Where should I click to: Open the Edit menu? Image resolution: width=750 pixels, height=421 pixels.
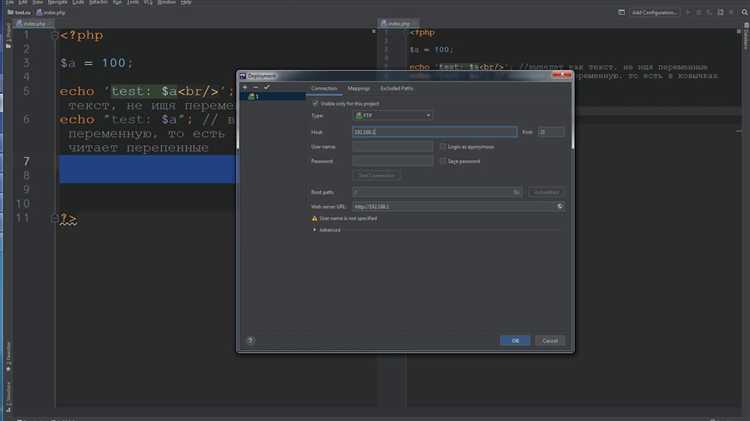coord(22,2)
